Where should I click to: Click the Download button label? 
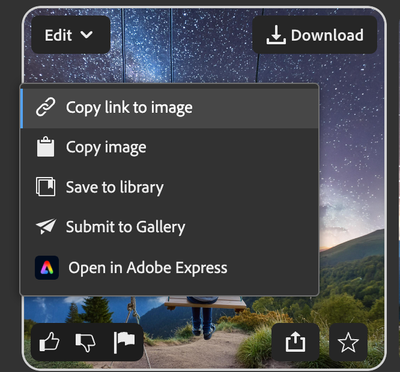pos(327,35)
